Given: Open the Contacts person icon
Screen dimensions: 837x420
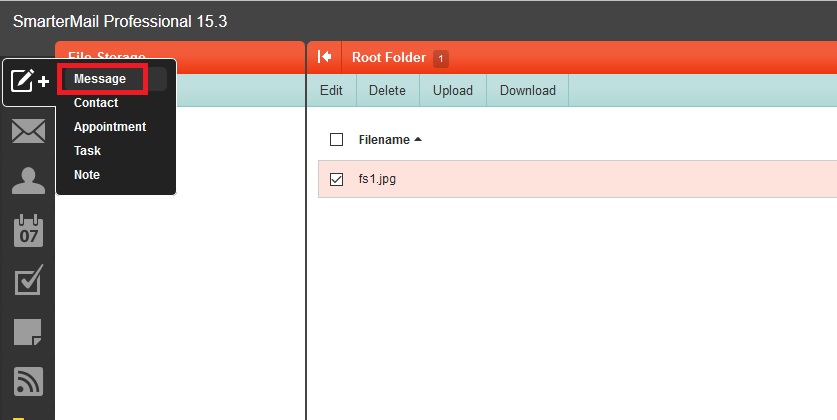Looking at the screenshot, I should [28, 181].
